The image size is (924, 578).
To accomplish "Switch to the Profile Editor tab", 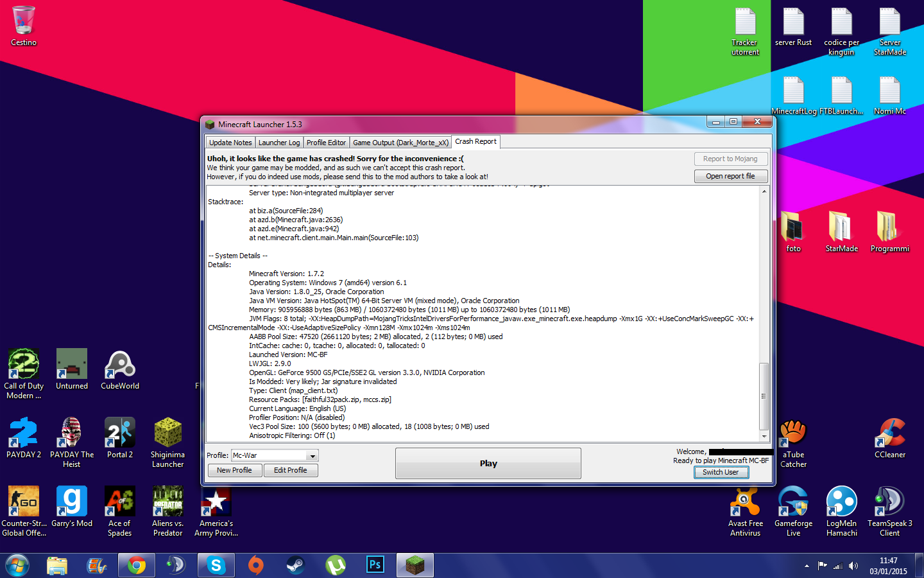I will (326, 143).
